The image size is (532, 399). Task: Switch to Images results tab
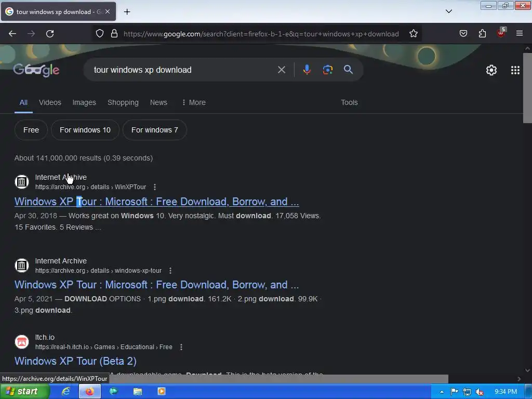point(84,102)
